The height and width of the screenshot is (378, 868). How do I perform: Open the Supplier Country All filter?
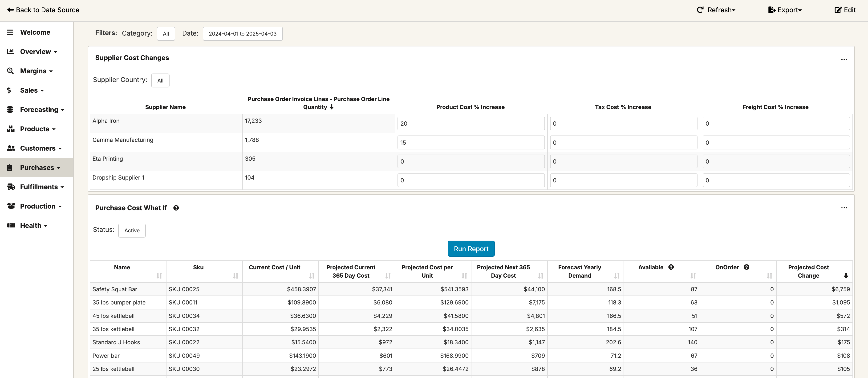[x=160, y=81]
